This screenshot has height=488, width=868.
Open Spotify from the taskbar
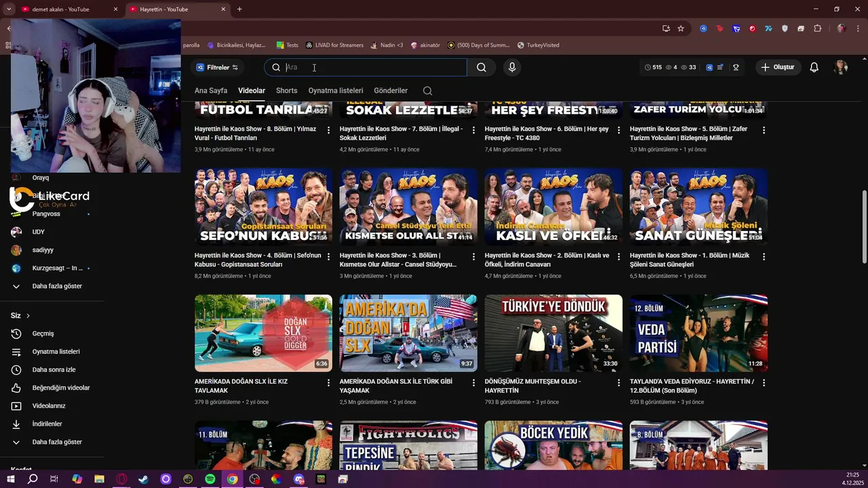[210, 479]
